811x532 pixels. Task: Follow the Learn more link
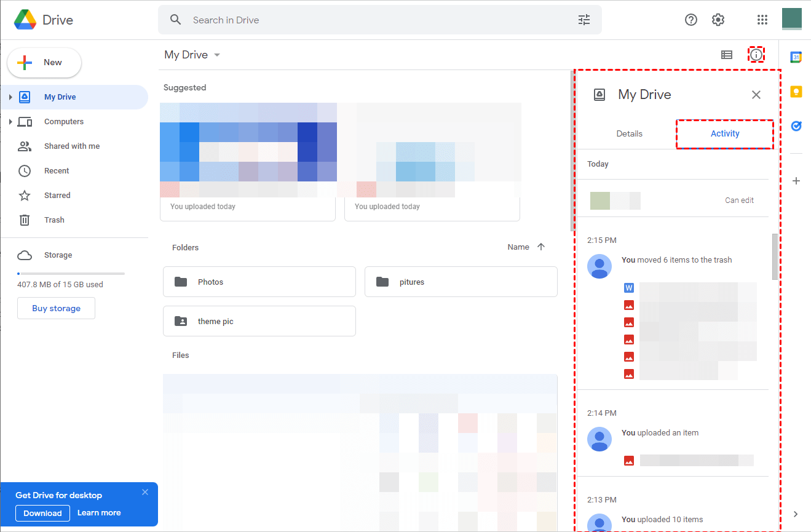pos(99,513)
